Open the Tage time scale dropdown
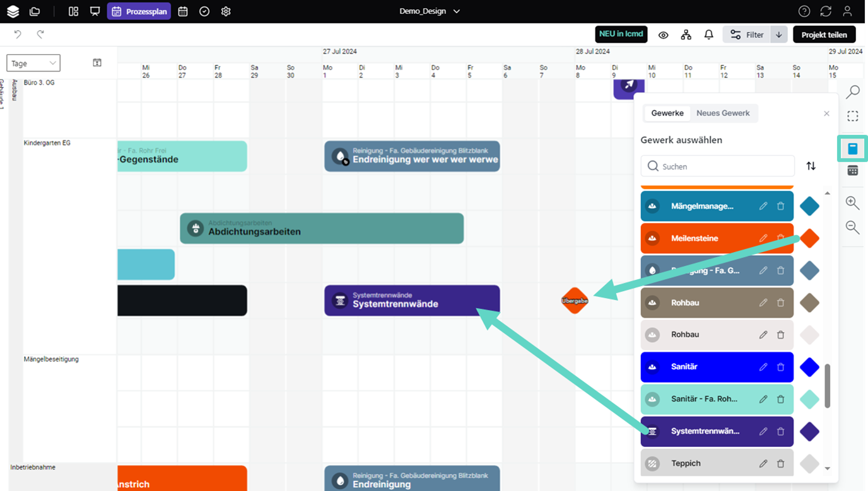The width and height of the screenshot is (868, 491). [x=33, y=63]
